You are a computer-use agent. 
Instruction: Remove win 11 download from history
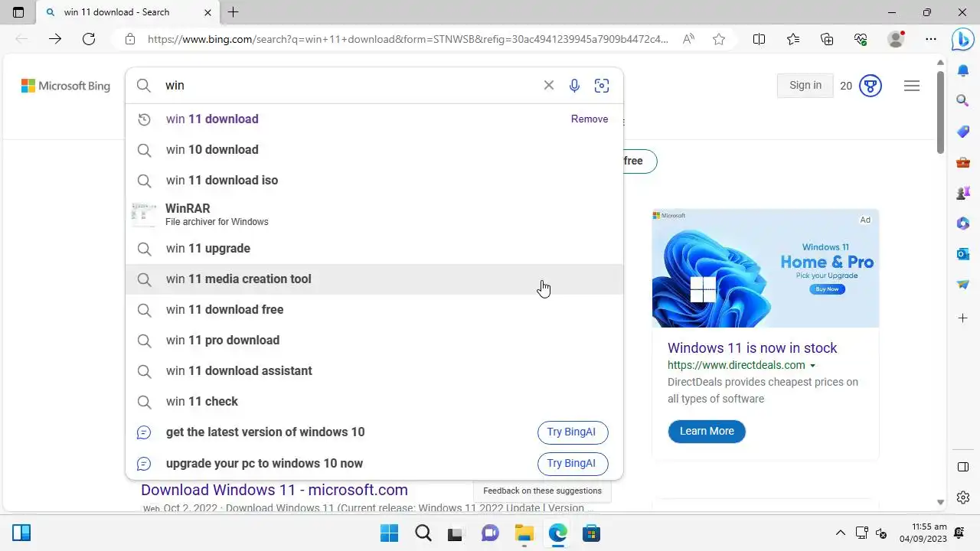590,119
